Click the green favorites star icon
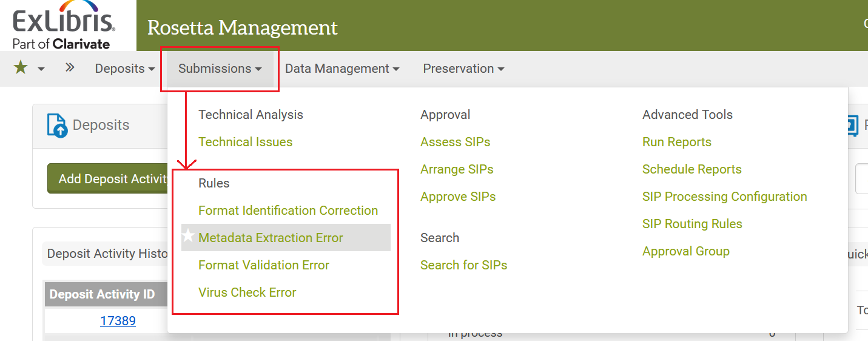868x341 pixels. click(x=21, y=68)
